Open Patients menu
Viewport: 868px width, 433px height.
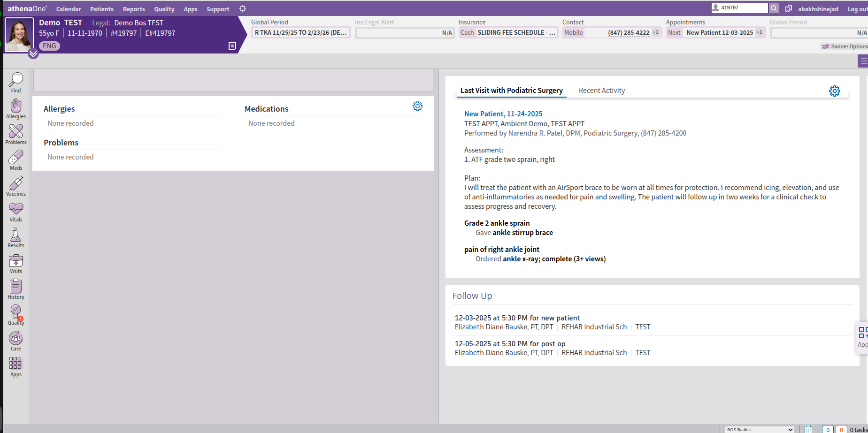[102, 9]
